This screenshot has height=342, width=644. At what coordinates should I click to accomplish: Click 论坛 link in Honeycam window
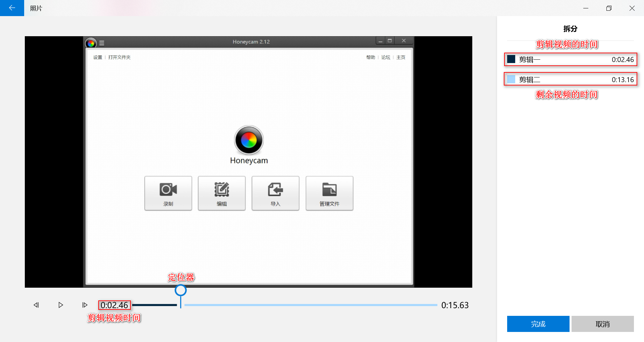[386, 57]
